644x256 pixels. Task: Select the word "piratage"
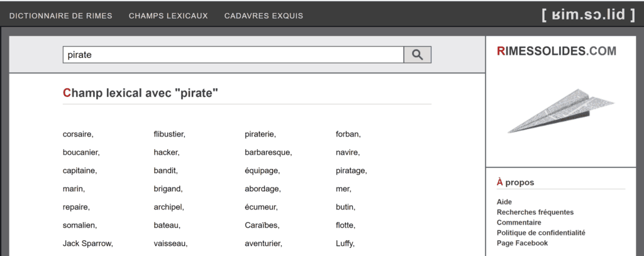tap(351, 170)
